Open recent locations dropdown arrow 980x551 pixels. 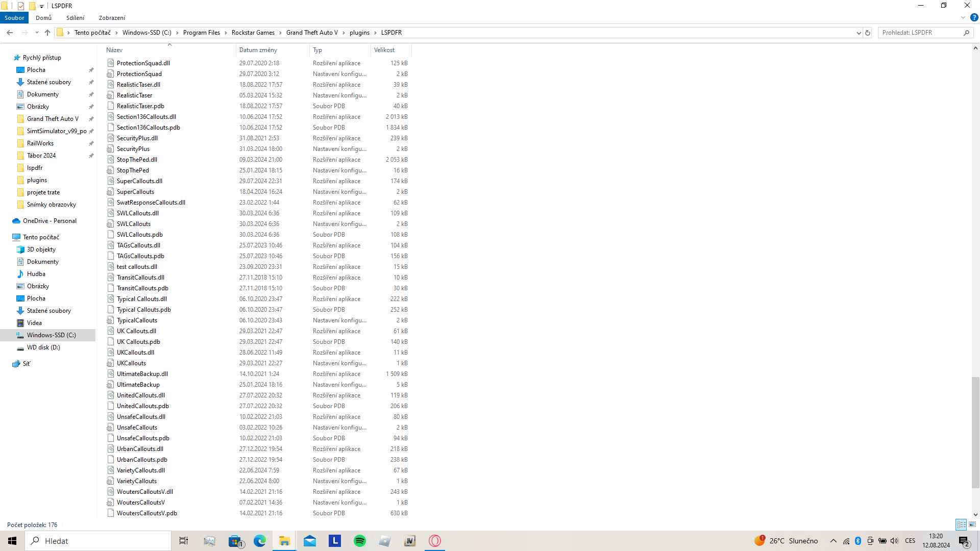click(37, 33)
